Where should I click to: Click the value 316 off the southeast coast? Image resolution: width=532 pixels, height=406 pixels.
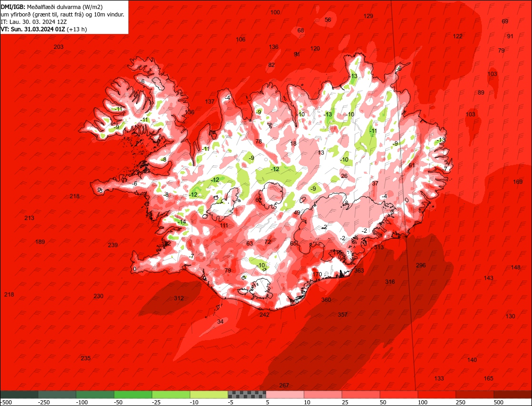tap(390, 282)
